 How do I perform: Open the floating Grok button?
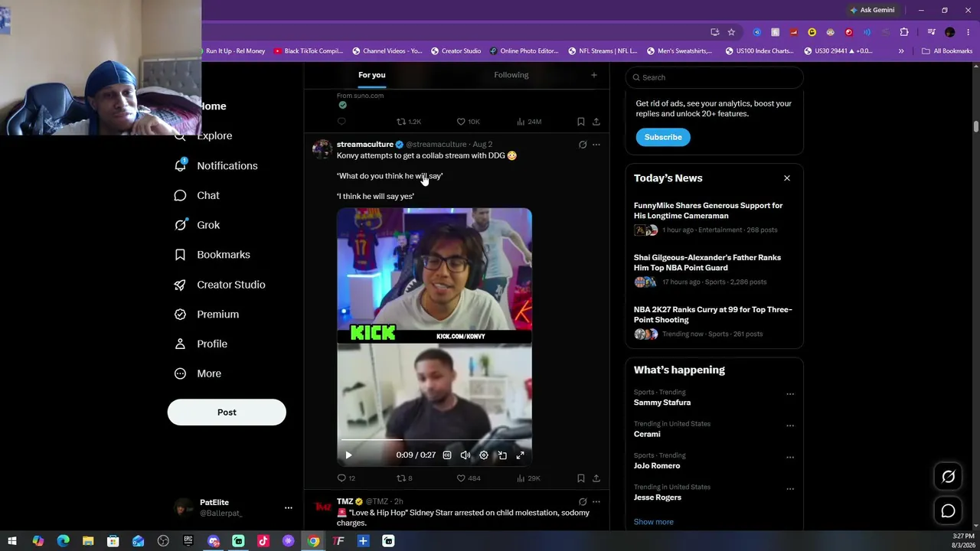click(x=948, y=477)
